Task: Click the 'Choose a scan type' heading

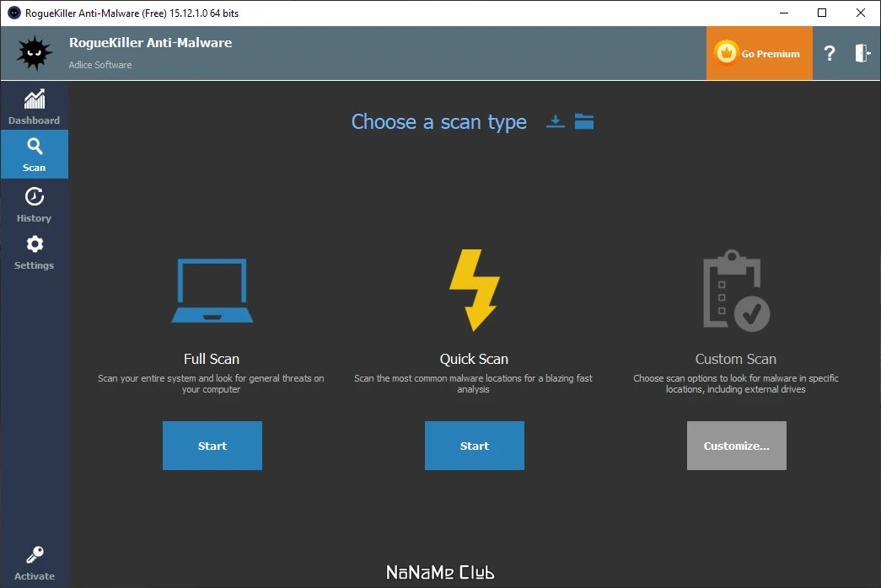Action: 439,122
